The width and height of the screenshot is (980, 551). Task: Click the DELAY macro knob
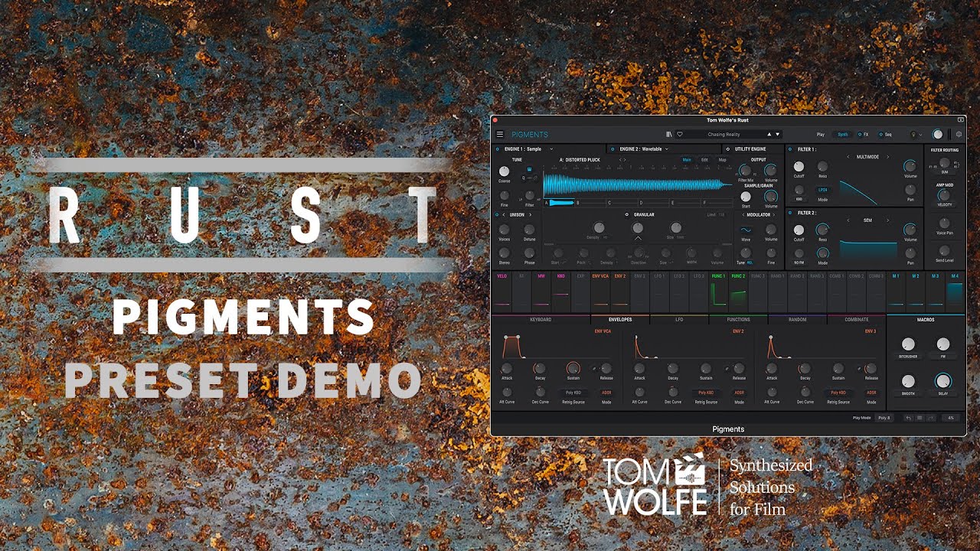click(942, 381)
